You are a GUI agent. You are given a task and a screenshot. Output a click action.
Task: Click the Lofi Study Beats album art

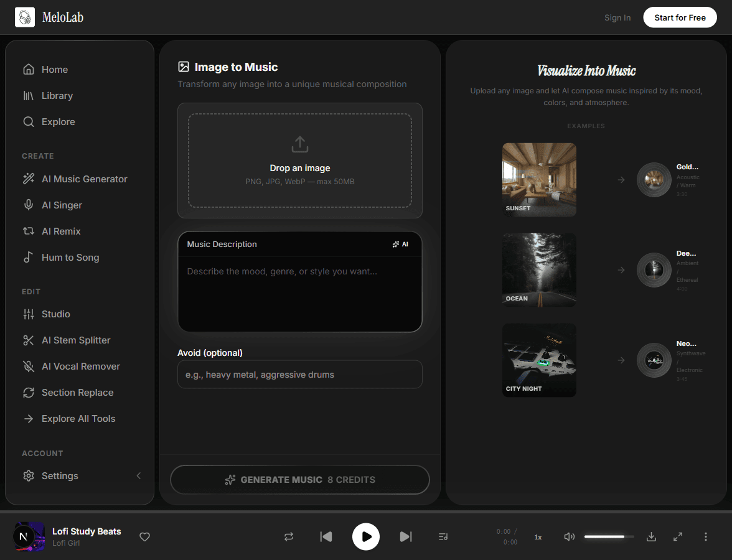click(x=29, y=536)
